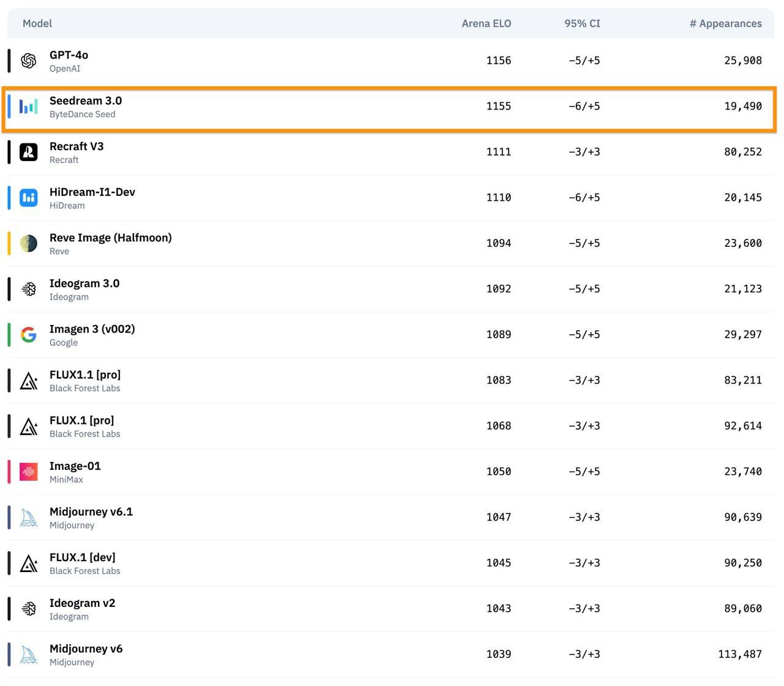784x686 pixels.
Task: Click ELO score 1083 for FLUX1.1 [pro]
Action: pyautogui.click(x=499, y=380)
